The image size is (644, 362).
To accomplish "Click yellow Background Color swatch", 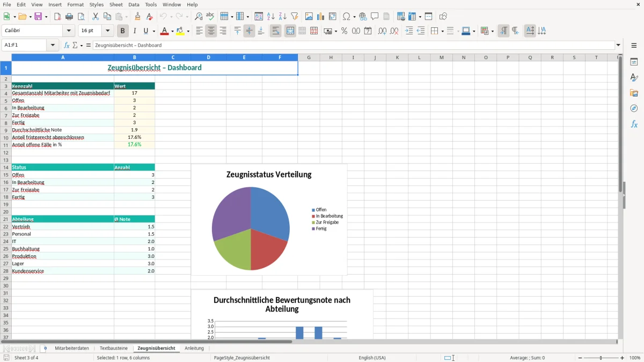I will [181, 31].
